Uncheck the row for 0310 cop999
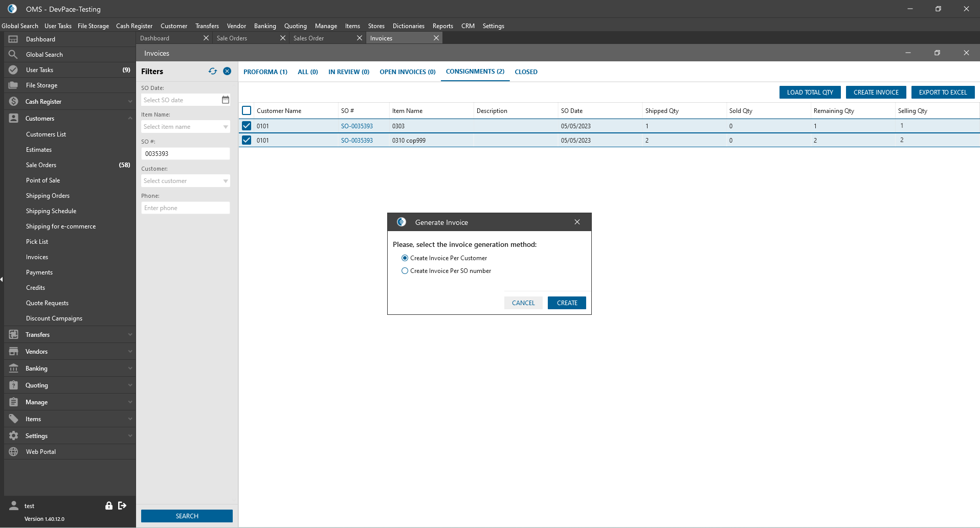This screenshot has height=528, width=980. 247,140
